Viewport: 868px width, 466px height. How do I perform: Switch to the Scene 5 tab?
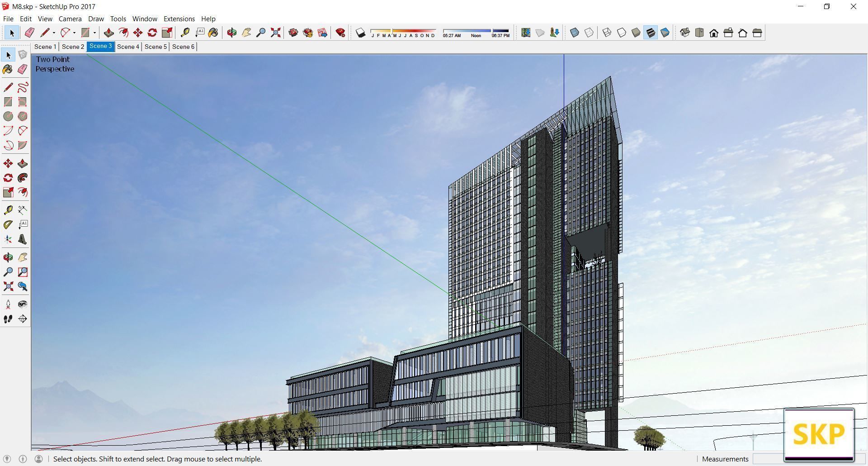click(156, 47)
